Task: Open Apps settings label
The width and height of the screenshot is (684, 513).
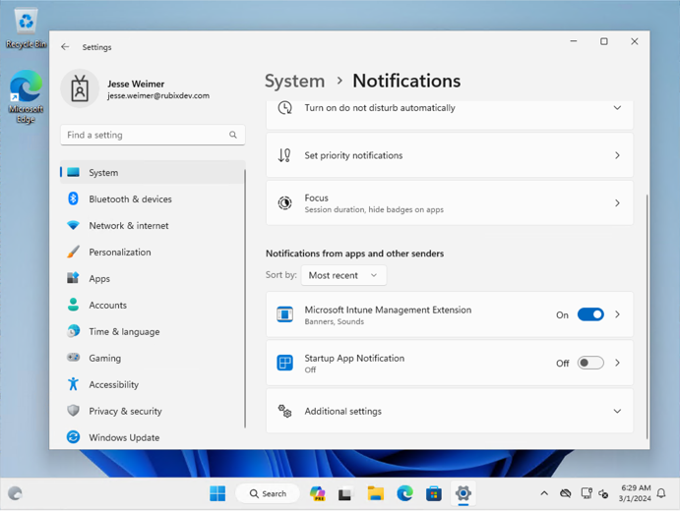Action: (100, 280)
